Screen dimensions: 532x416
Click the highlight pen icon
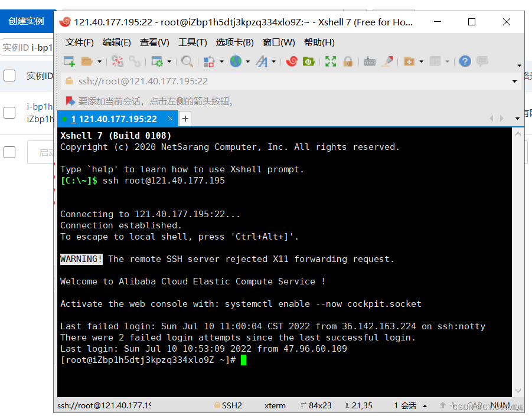[387, 62]
